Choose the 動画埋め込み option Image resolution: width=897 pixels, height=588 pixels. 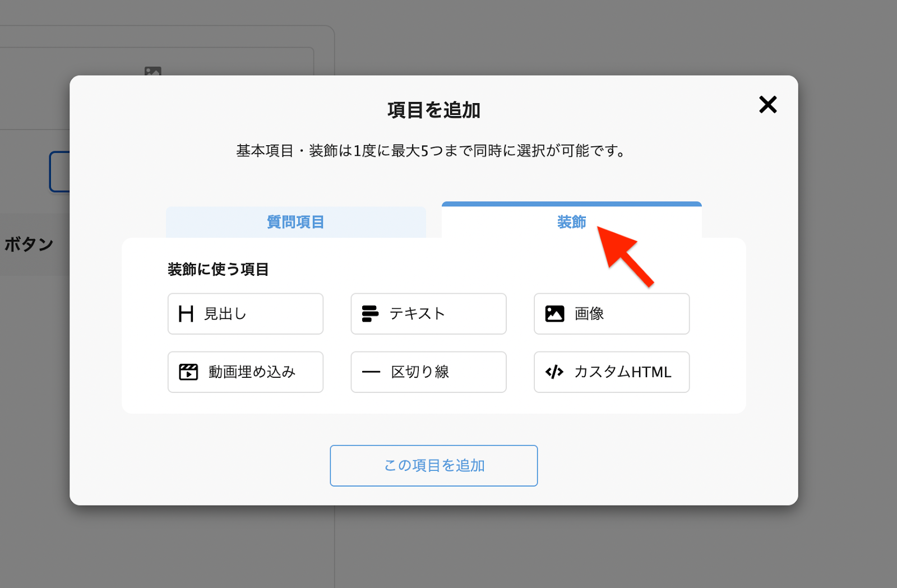(246, 372)
